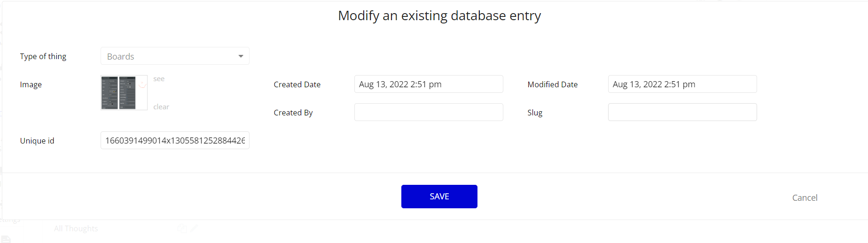Click the 'Type of thing' label
868x243 pixels.
(x=43, y=56)
